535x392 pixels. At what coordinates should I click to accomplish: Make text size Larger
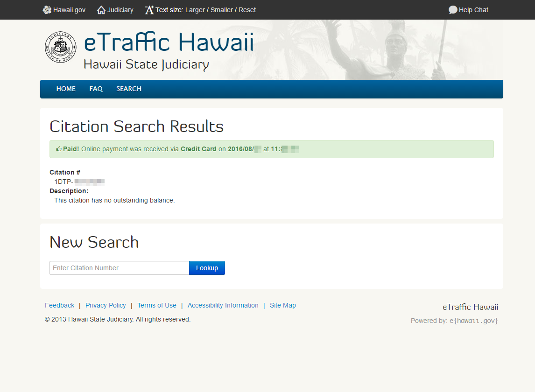pos(195,10)
